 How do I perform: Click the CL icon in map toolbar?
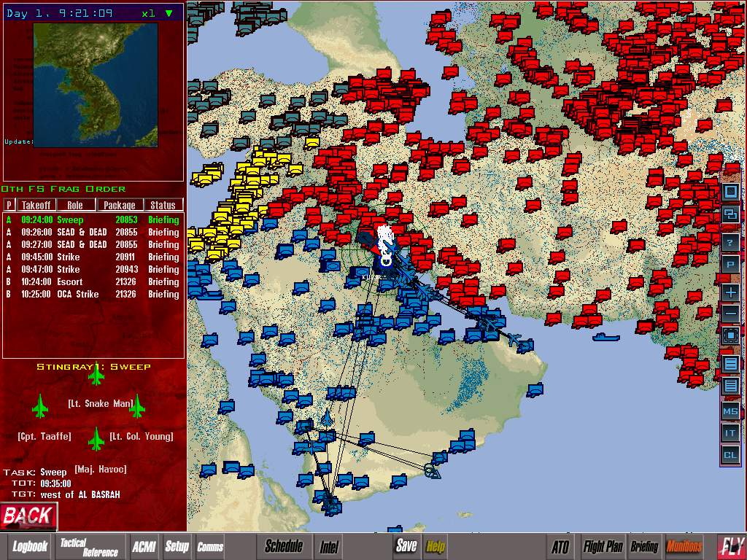pyautogui.click(x=730, y=455)
